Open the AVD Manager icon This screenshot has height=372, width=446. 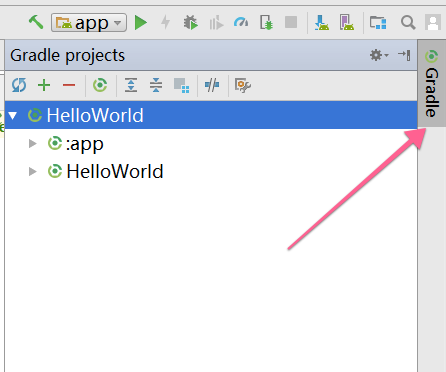pos(347,22)
